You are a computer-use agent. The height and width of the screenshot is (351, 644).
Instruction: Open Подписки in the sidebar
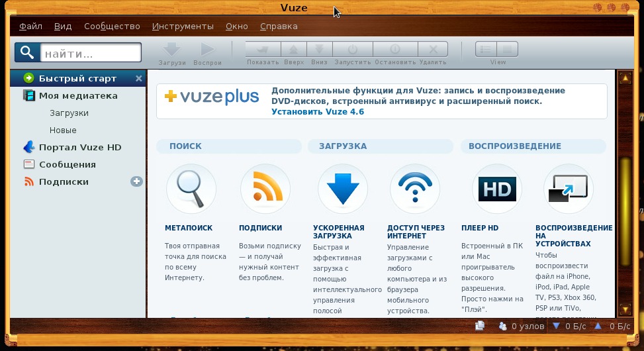pos(77,181)
